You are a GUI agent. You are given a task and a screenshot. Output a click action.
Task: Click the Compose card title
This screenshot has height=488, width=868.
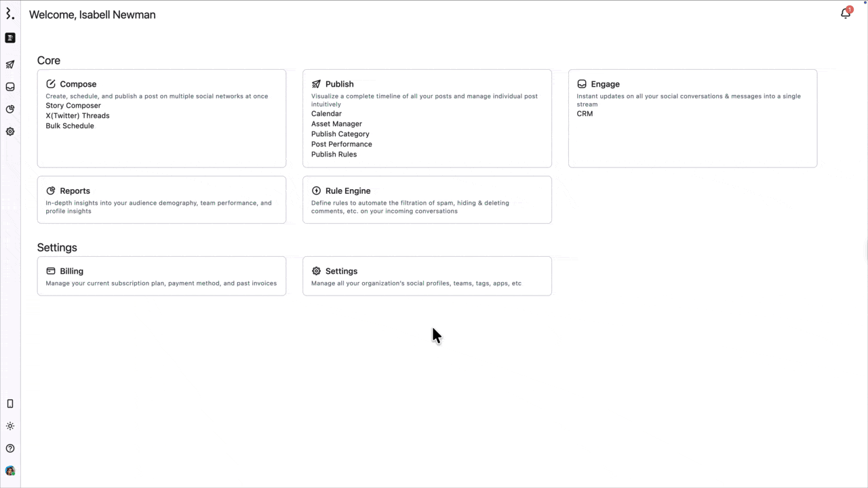78,84
